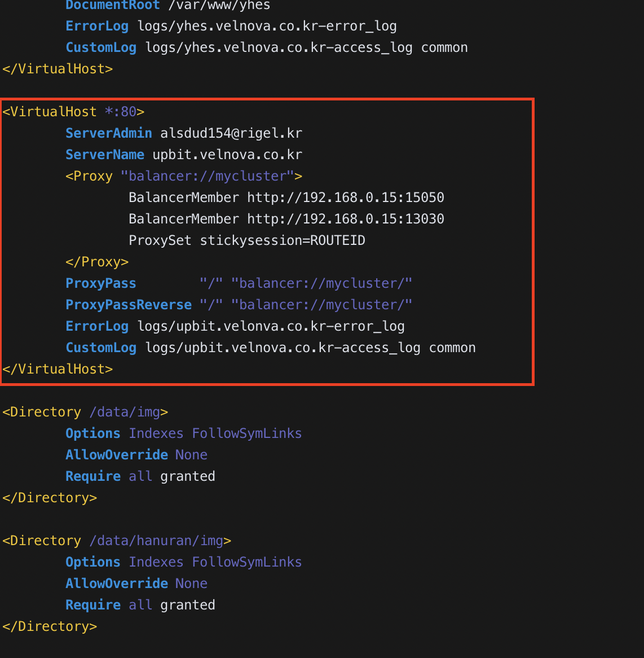Click the ErrorLog yhes.velnova.co.kr-error_log line
Image resolution: width=644 pixels, height=658 pixels.
tap(231, 26)
